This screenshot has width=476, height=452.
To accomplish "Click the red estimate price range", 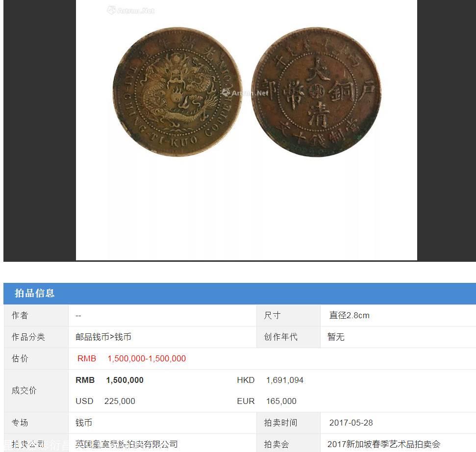I will point(131,358).
